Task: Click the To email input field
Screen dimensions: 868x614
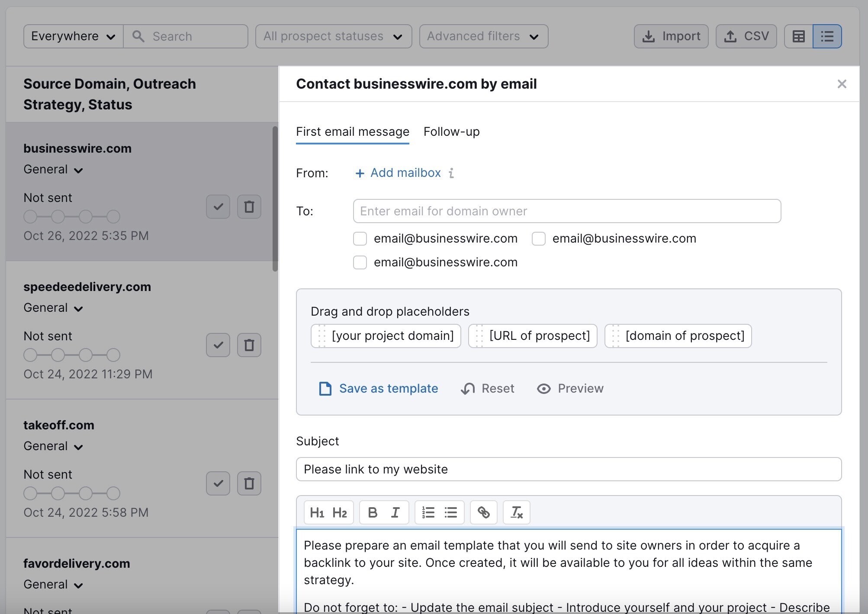Action: (567, 211)
